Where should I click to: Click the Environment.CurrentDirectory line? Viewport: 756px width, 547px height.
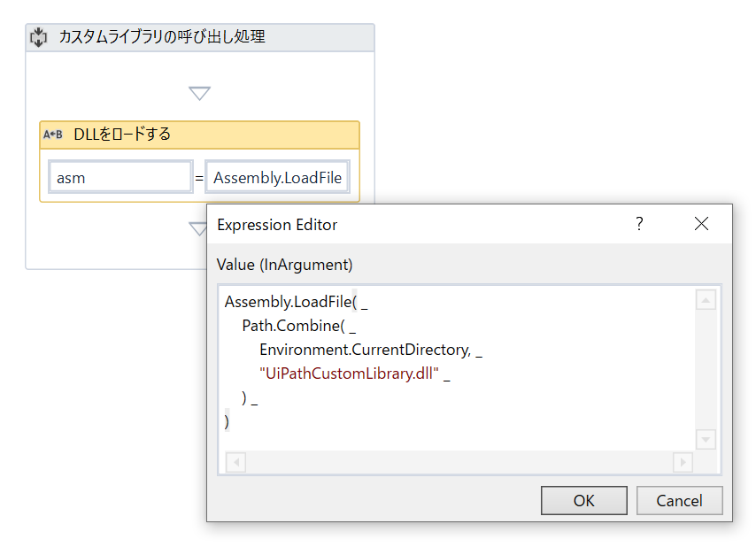[371, 350]
